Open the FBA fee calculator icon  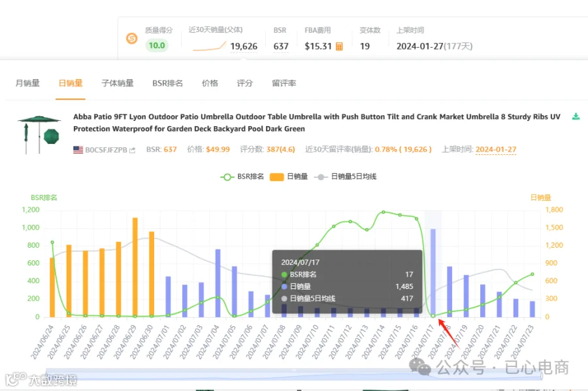pos(339,46)
